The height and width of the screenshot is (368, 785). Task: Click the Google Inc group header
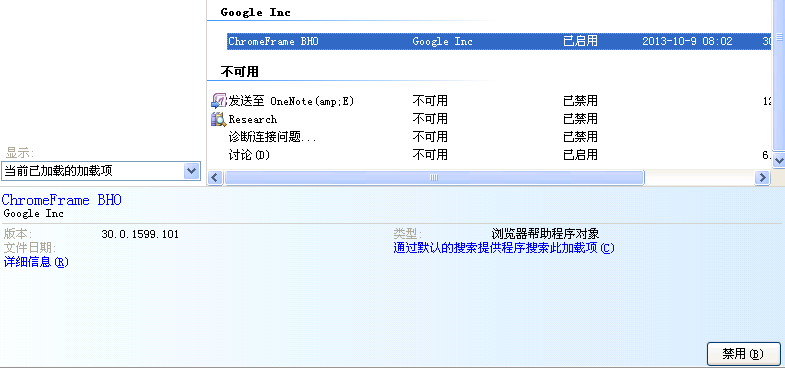255,13
